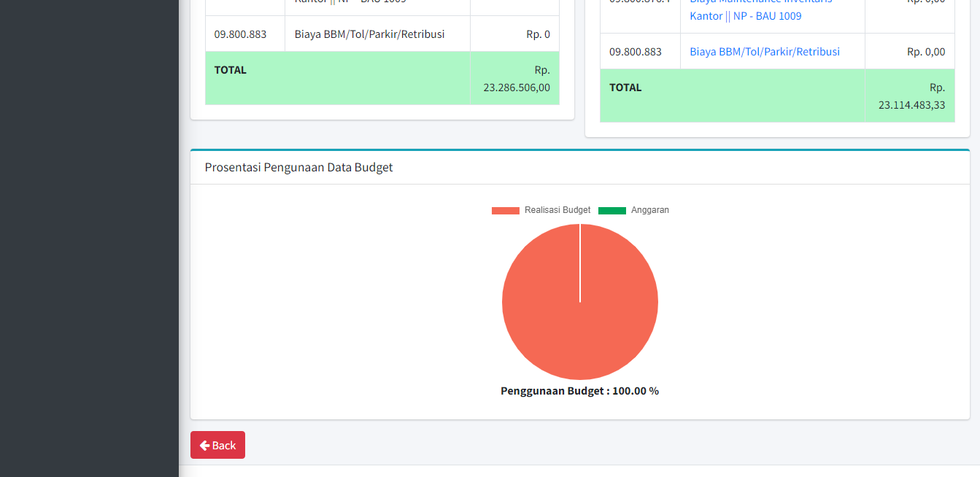Click the TOTAL label in left table
The height and width of the screenshot is (477, 980).
[x=231, y=70]
